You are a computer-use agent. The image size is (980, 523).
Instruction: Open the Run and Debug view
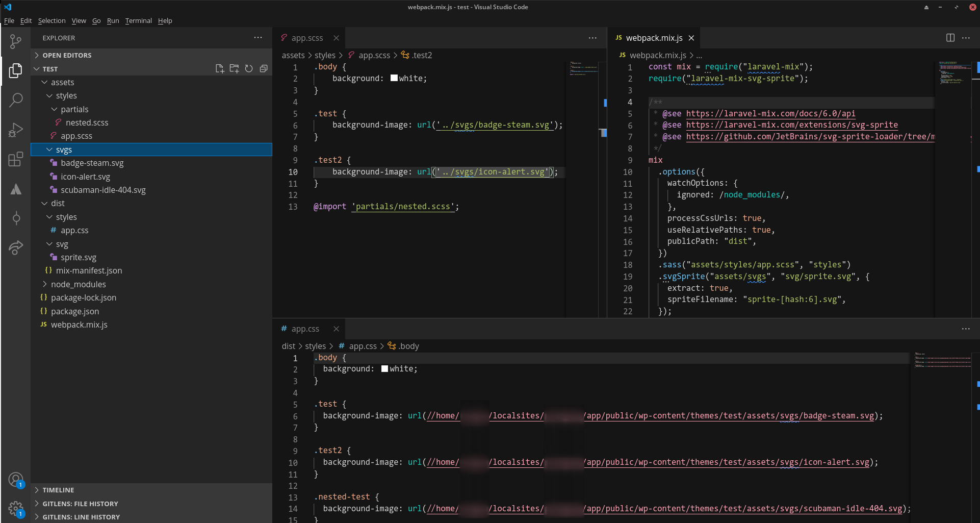click(x=16, y=130)
